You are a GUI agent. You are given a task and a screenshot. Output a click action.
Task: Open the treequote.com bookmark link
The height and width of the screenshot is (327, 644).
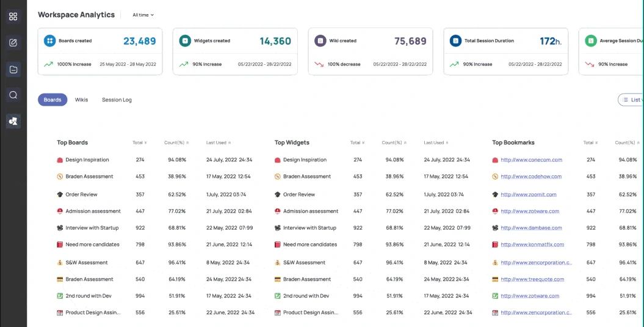(532, 279)
